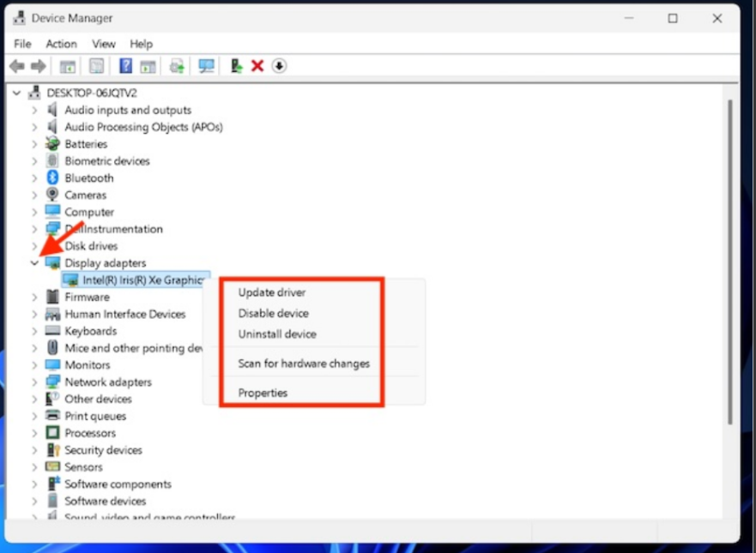Click the webcam icon beside Cameras
Image resolution: width=756 pixels, height=553 pixels.
tap(52, 195)
